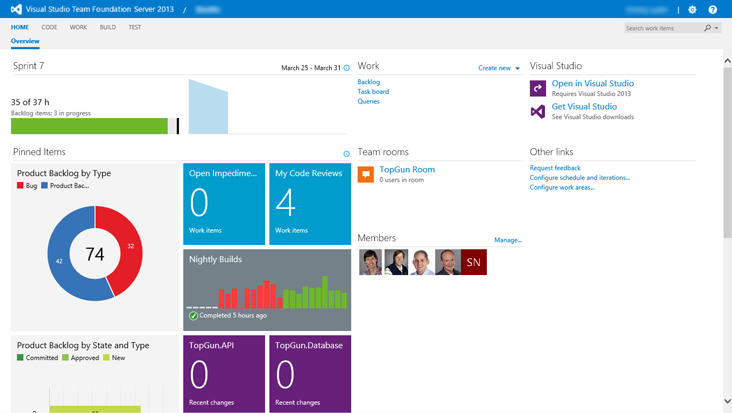
Task: Click the scrollbar up arrow
Action: (727, 61)
